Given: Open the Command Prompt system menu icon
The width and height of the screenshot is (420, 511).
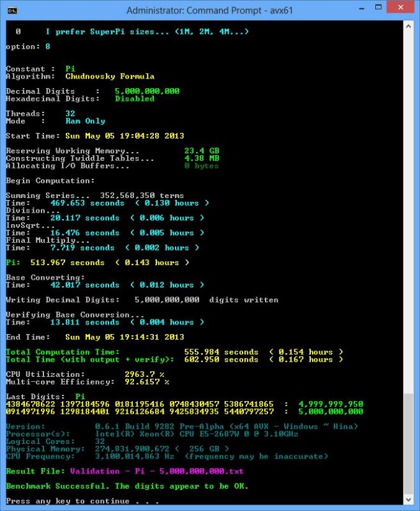Looking at the screenshot, I should pos(12,10).
